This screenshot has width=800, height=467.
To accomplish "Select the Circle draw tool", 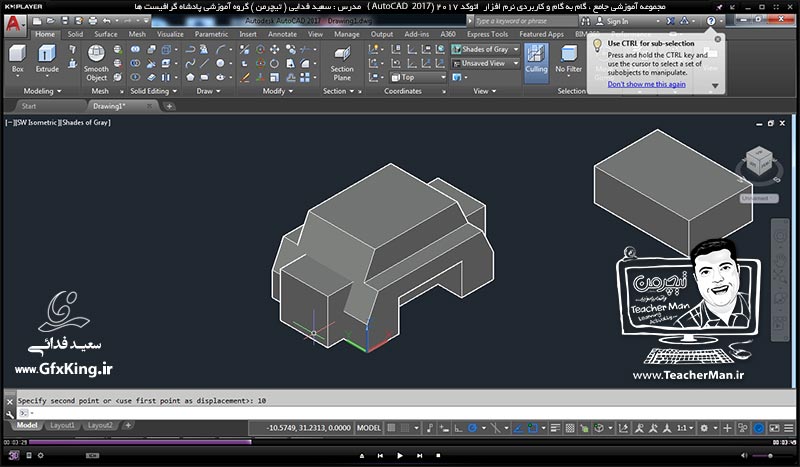I will pos(220,63).
